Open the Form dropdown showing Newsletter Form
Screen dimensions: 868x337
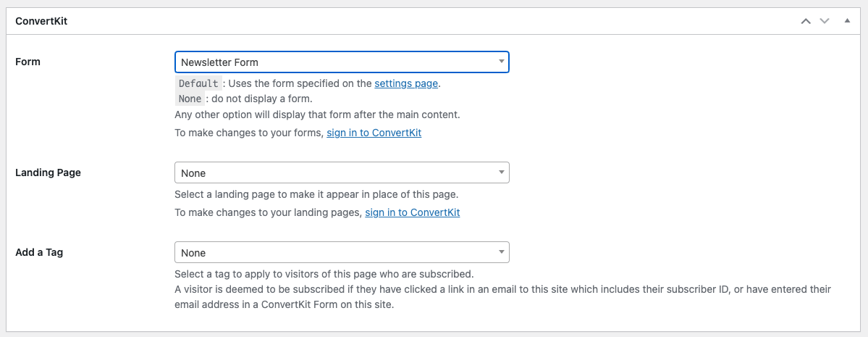[342, 62]
